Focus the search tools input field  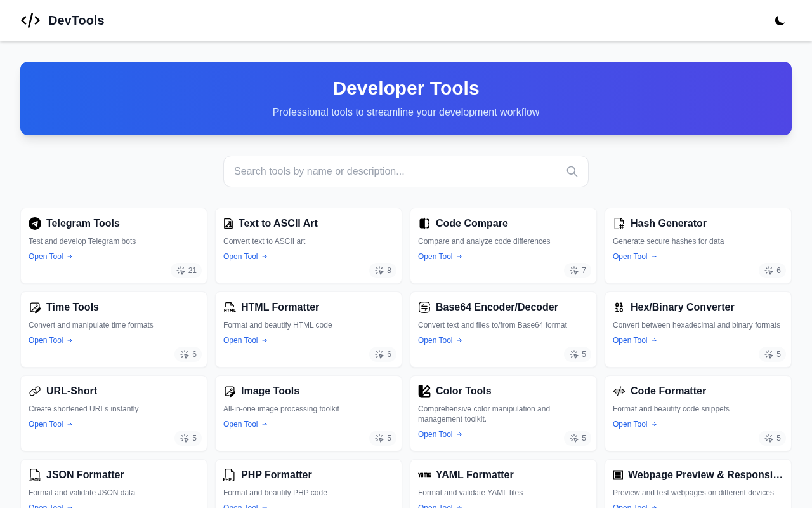(406, 171)
